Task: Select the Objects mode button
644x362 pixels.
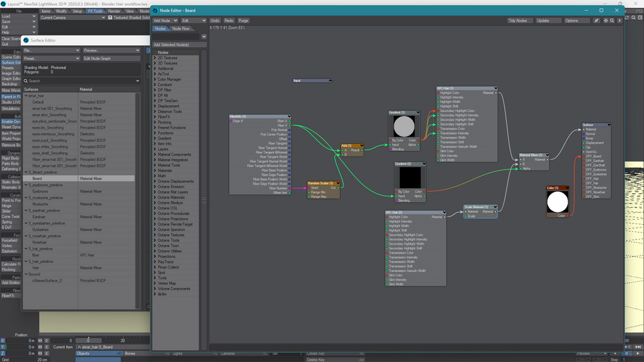Action: click(99, 354)
